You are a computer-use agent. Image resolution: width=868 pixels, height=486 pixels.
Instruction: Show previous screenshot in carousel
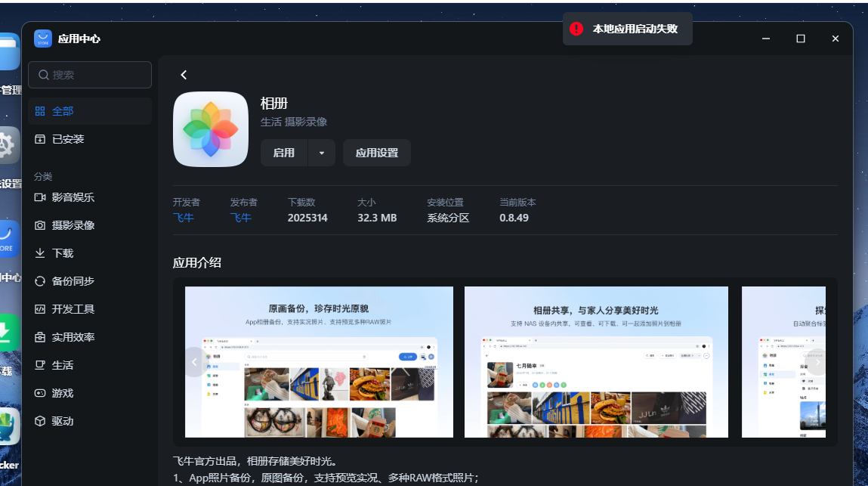click(194, 363)
